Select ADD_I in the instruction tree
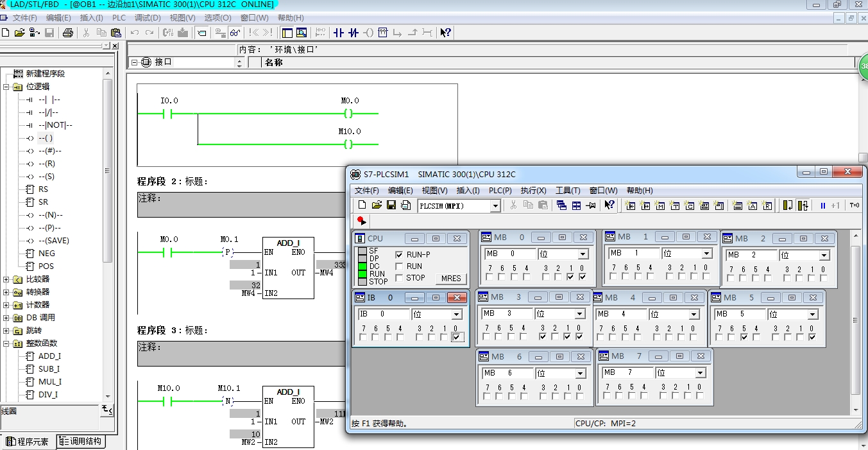 click(x=49, y=356)
